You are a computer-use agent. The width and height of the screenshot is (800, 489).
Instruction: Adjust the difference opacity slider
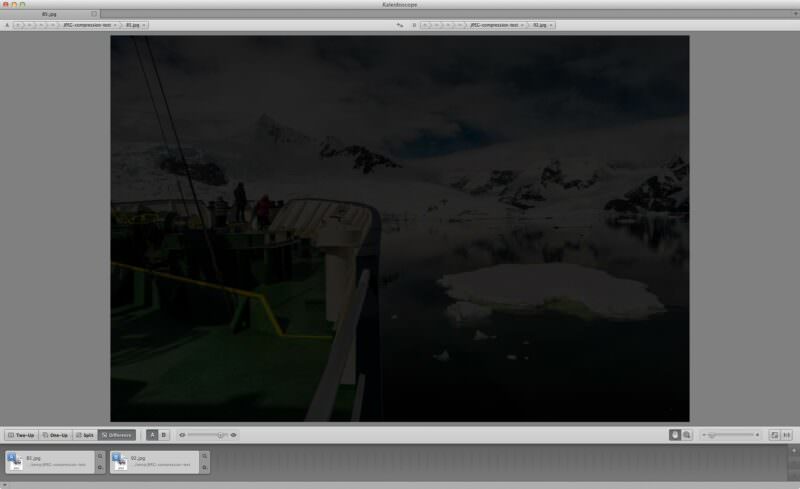207,435
